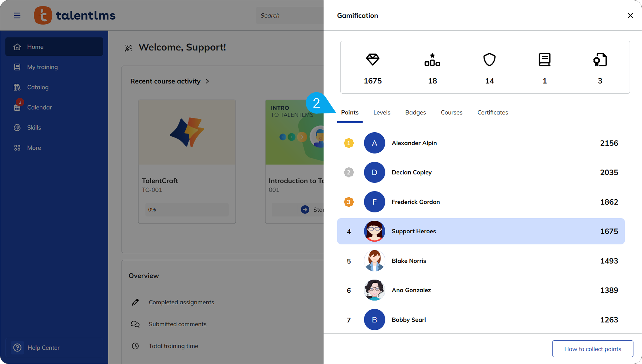Go to Catalog in sidebar
642x364 pixels.
pos(54,87)
